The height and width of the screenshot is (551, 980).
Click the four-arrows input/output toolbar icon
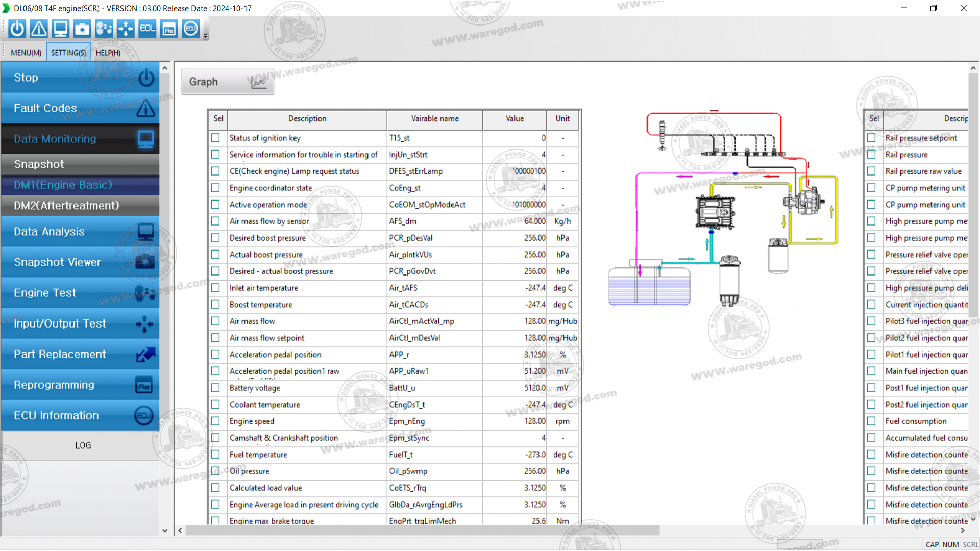coord(126,29)
